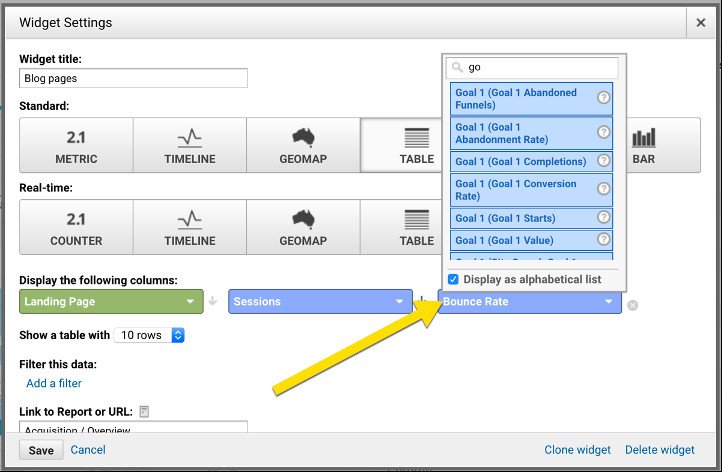Open the Landing Page dimension dropdown
This screenshot has width=722, height=472.
point(111,302)
